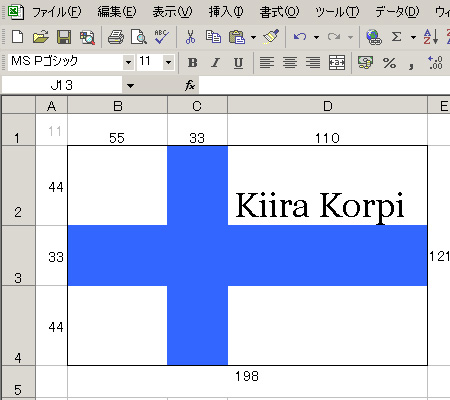Screen dimensions: 450x400
Task: Increase the decimal places
Action: (x=435, y=63)
